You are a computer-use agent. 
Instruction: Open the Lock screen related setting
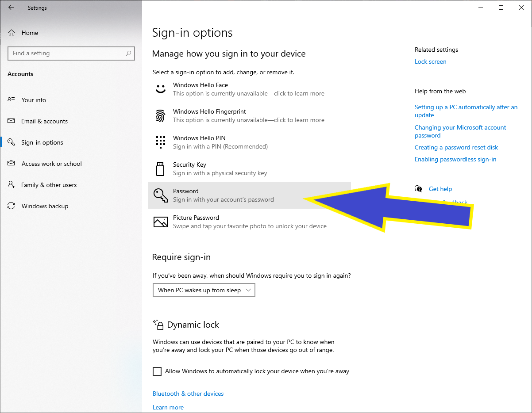click(430, 62)
